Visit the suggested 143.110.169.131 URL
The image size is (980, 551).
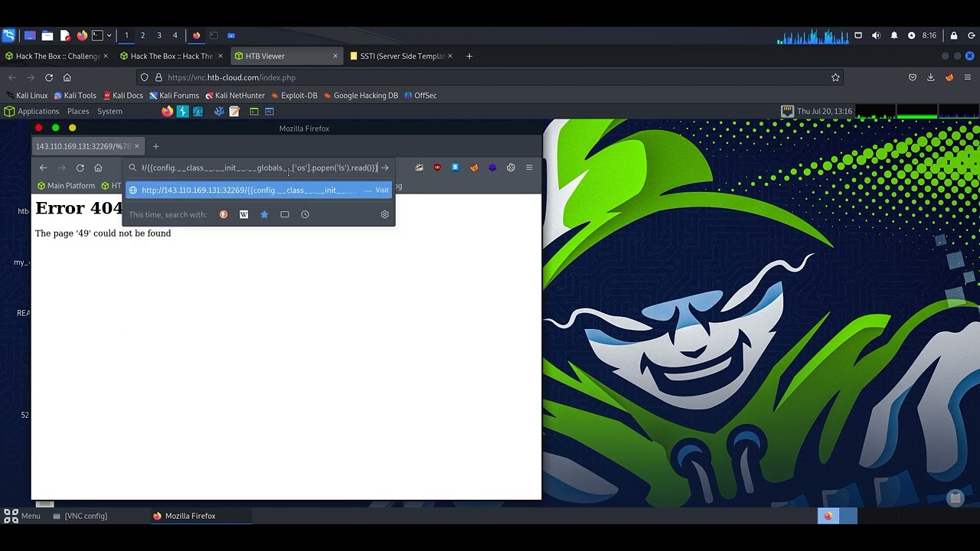(x=260, y=190)
